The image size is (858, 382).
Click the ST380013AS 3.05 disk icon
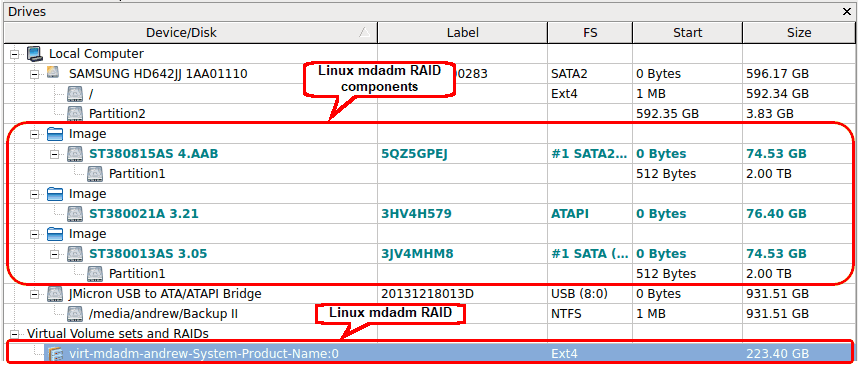point(75,253)
